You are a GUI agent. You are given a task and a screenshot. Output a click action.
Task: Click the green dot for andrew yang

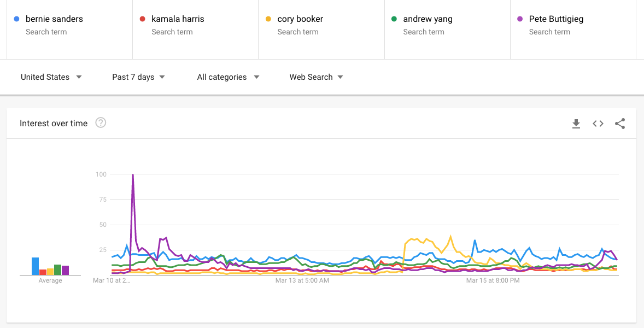[394, 19]
